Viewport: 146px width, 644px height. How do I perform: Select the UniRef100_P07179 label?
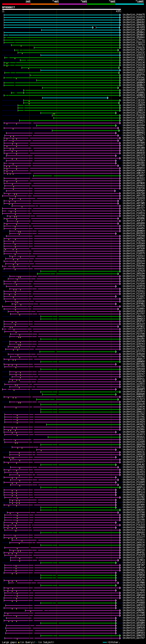click(x=134, y=211)
